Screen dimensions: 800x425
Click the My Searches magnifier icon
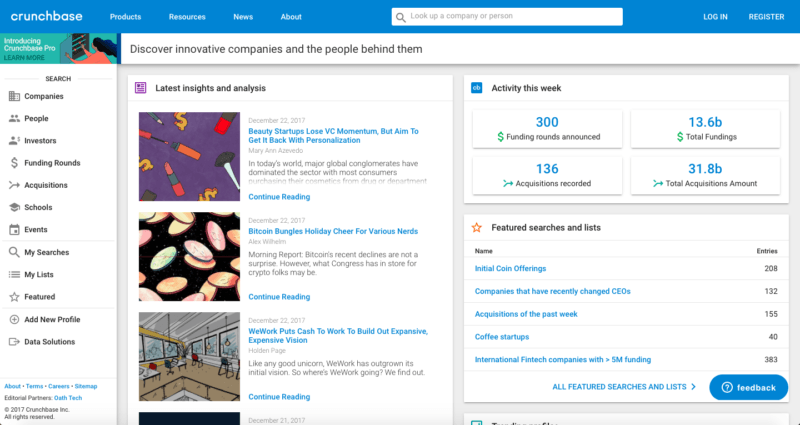click(14, 252)
